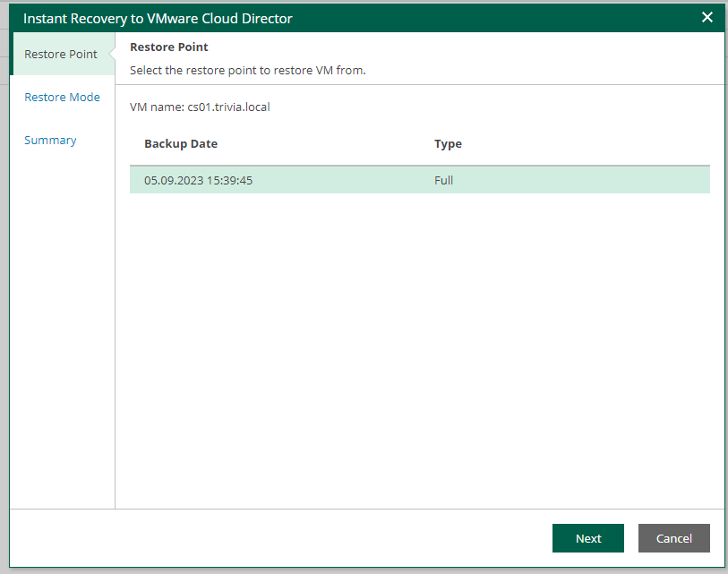
Task: Select the Restore Point step
Action: point(62,54)
